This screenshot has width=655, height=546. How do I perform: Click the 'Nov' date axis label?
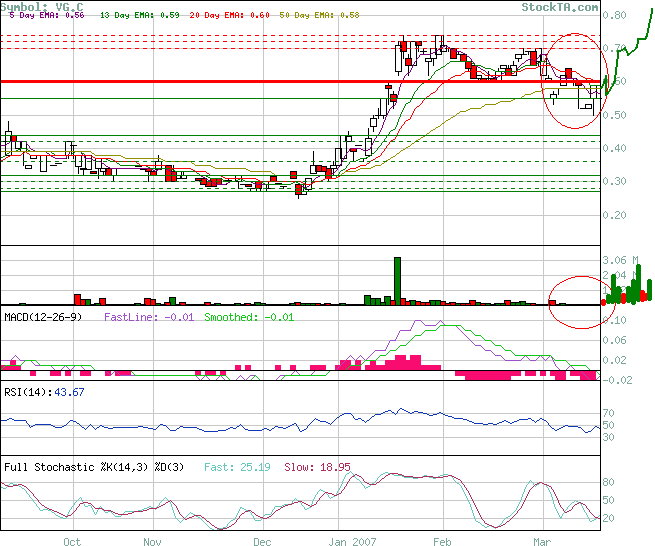coord(152,542)
